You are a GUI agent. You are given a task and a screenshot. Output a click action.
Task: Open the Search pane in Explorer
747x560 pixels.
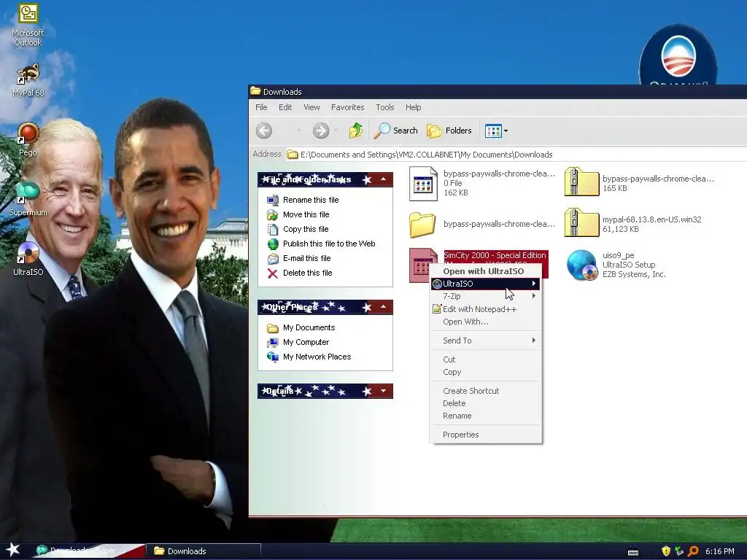point(395,131)
